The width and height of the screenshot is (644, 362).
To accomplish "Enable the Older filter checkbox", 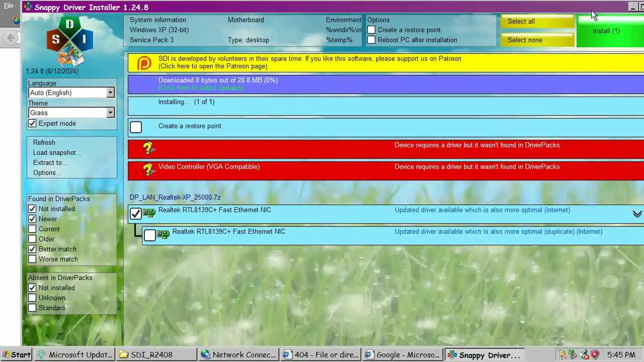I will 32,239.
